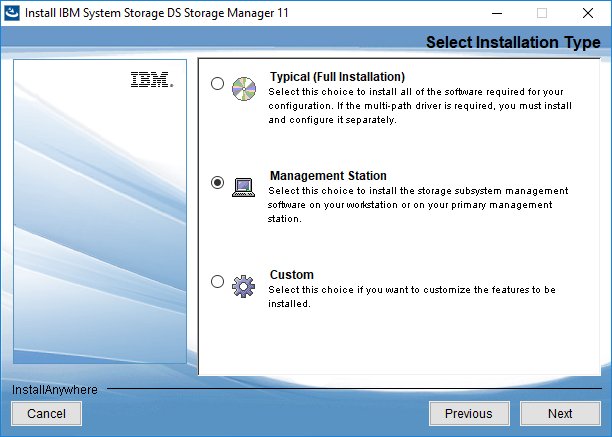612x437 pixels.
Task: Click the 'Typical (Full Installation)' heading
Action: 338,77
